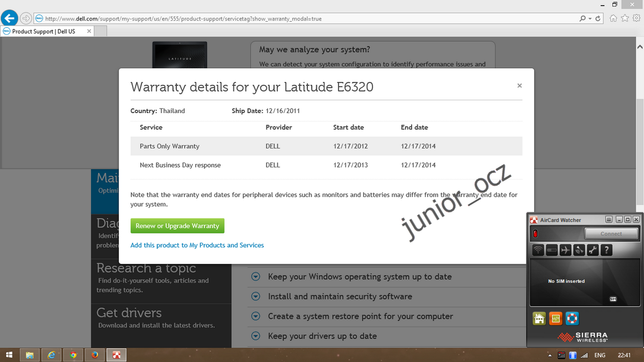
Task: Click the End date column header
Action: coord(414,128)
